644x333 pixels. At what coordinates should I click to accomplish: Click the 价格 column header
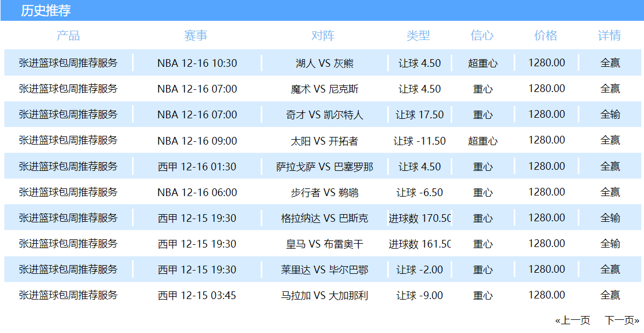coord(546,36)
